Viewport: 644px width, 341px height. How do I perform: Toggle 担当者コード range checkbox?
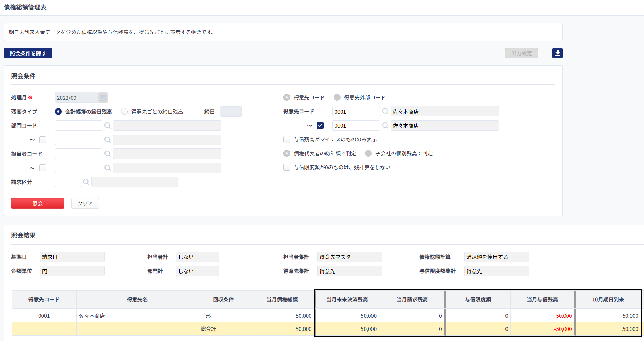43,168
